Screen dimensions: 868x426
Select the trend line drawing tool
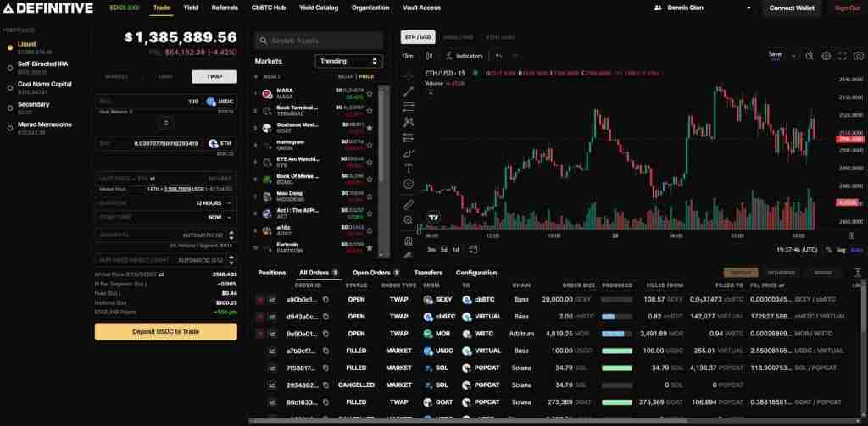(409, 91)
